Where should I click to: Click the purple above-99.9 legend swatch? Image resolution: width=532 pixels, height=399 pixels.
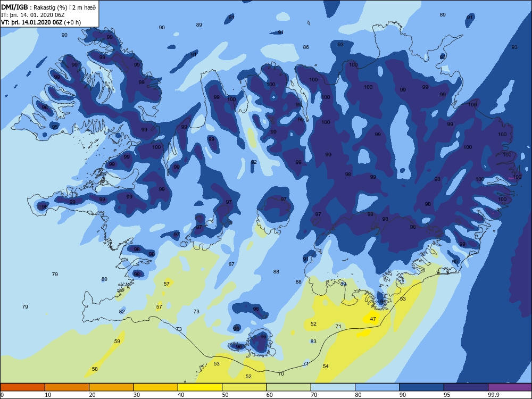[x=510, y=387]
